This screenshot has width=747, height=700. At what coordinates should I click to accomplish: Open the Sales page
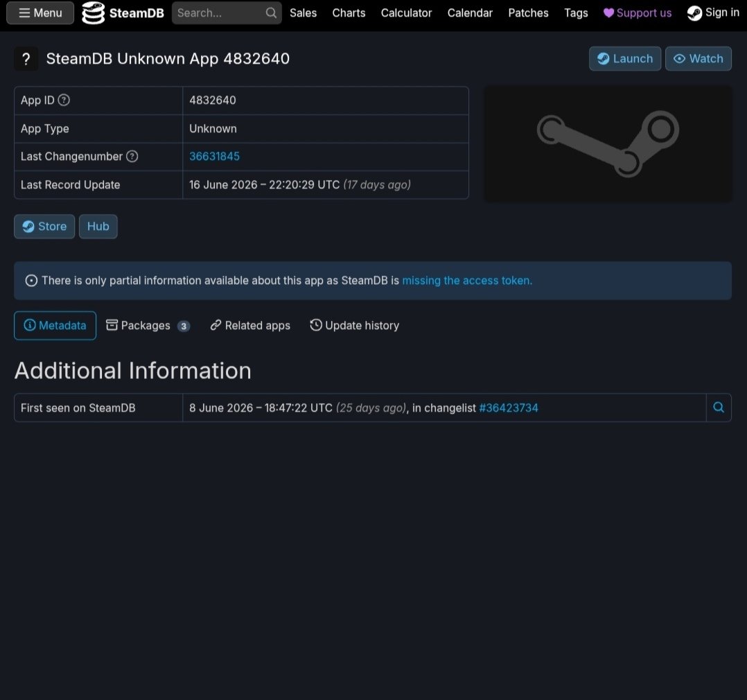pyautogui.click(x=303, y=13)
